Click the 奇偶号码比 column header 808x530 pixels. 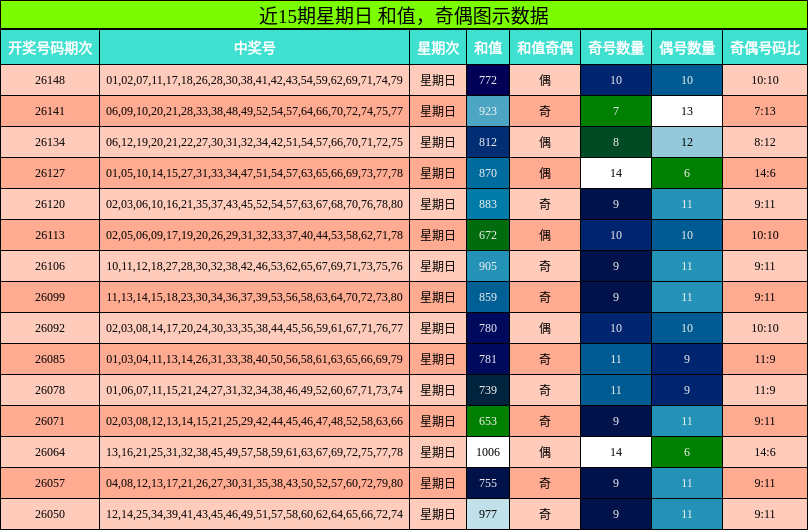[x=765, y=47]
